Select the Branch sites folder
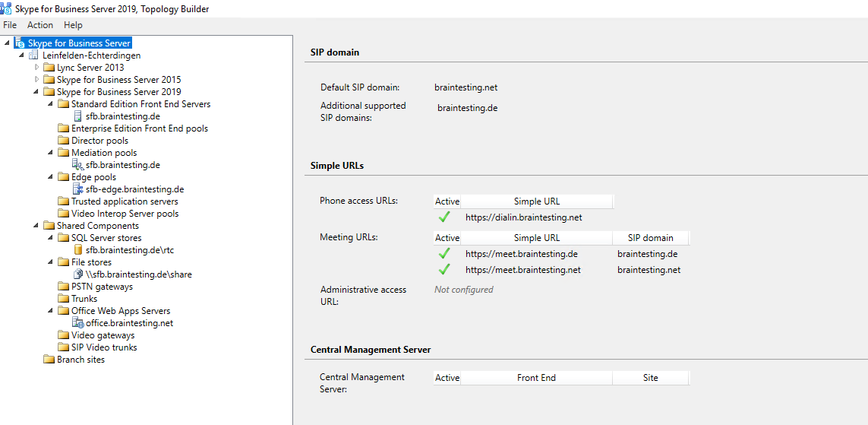This screenshot has height=425, width=868. pyautogui.click(x=80, y=360)
